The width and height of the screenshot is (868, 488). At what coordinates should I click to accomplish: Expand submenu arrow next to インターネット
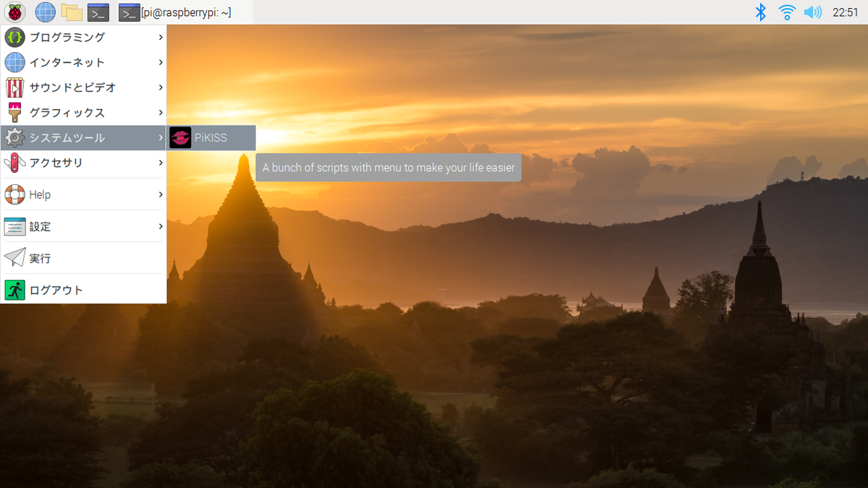coord(161,62)
